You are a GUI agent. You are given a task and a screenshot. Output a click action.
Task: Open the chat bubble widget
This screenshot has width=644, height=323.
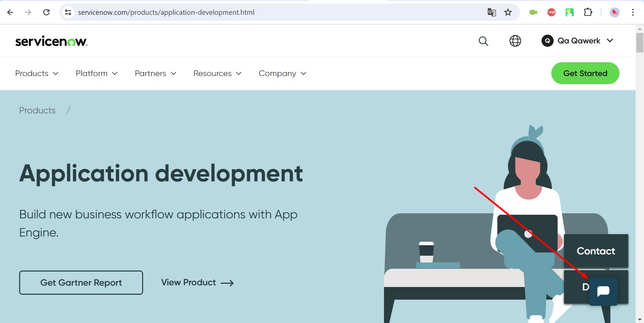[603, 291]
